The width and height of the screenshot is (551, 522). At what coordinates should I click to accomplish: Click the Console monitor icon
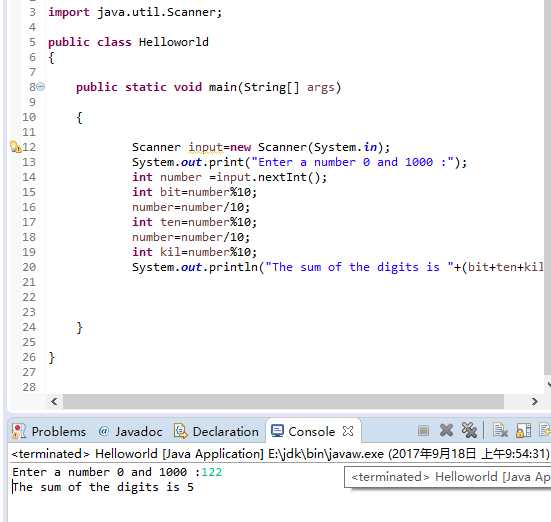pyautogui.click(x=277, y=431)
